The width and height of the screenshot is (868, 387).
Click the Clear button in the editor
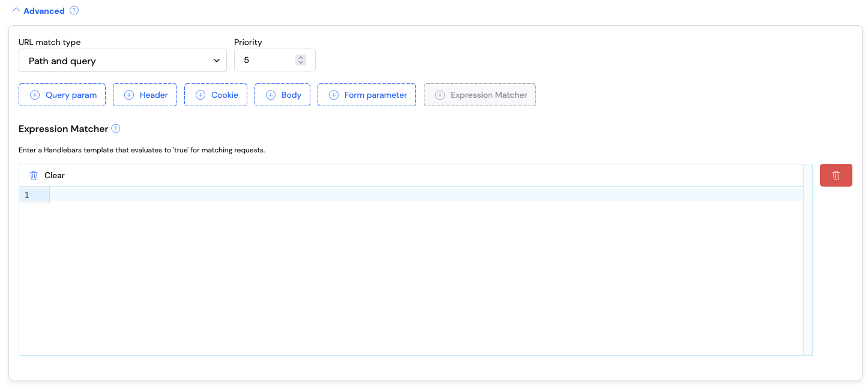53,175
